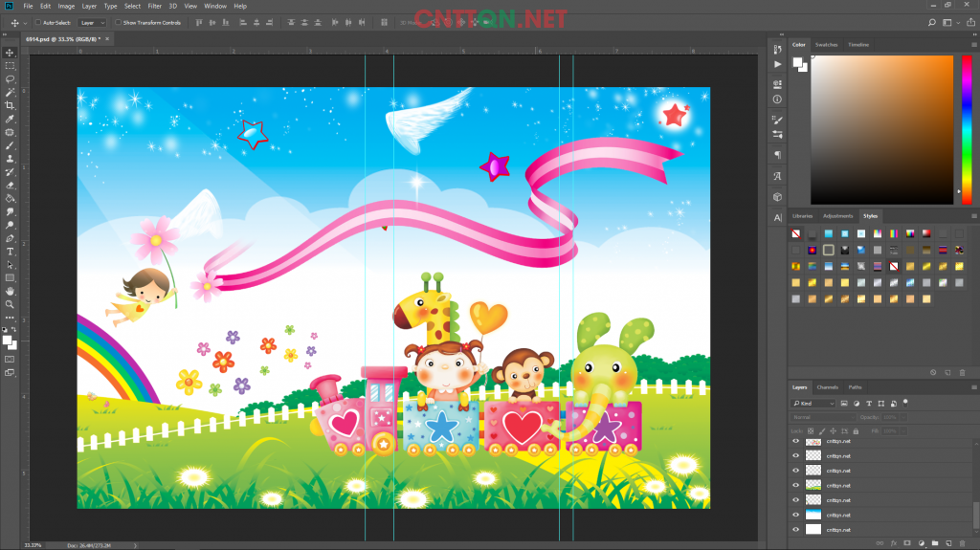Click the Search magnifier in options bar
This screenshot has width=980, height=550.
pos(932,23)
